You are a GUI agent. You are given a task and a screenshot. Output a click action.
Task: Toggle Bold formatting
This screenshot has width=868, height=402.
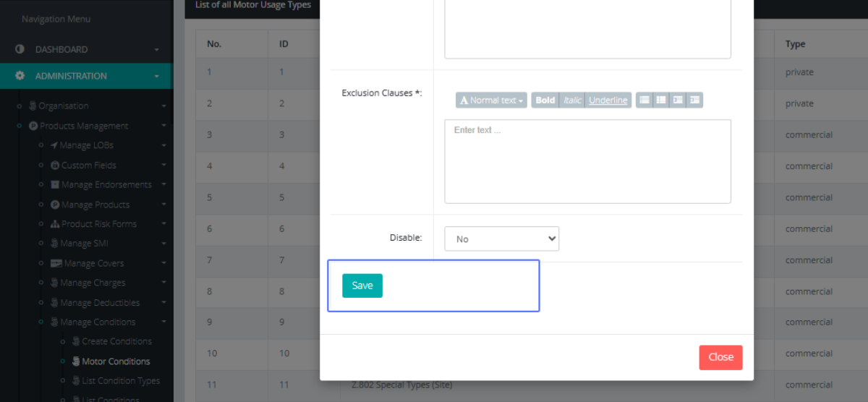coord(545,100)
